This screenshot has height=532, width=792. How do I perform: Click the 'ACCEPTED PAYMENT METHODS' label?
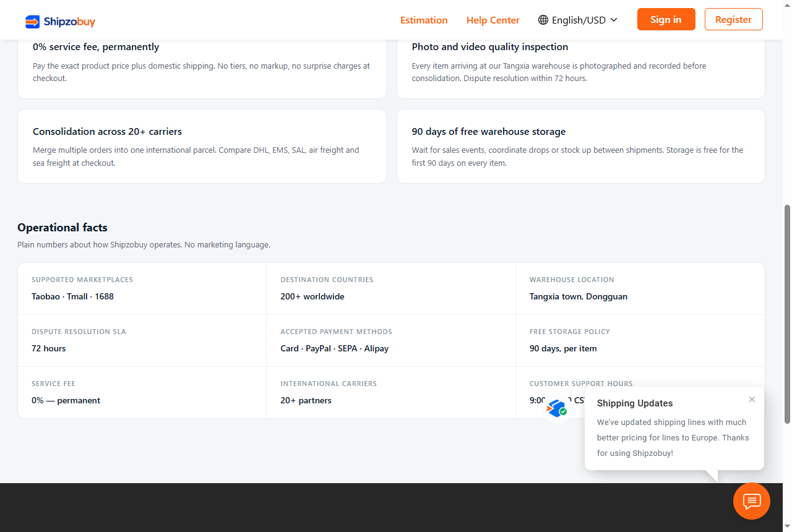337,332
